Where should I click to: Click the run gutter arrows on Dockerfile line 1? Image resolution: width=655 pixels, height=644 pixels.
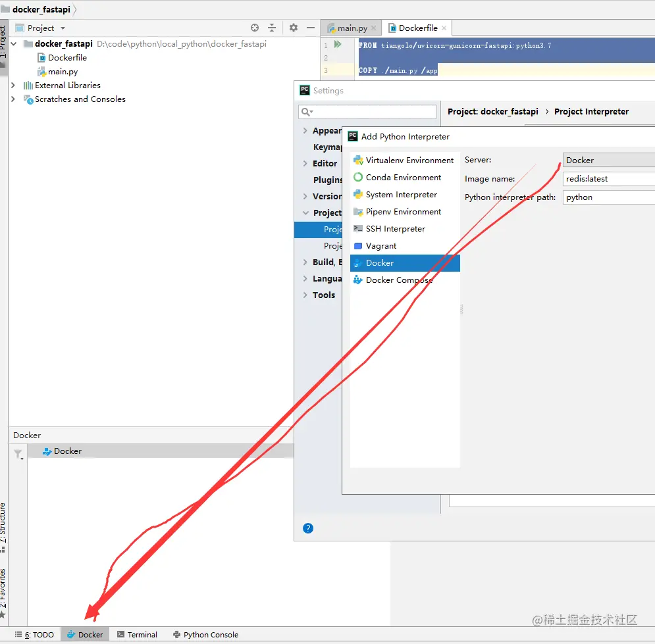[x=338, y=44]
